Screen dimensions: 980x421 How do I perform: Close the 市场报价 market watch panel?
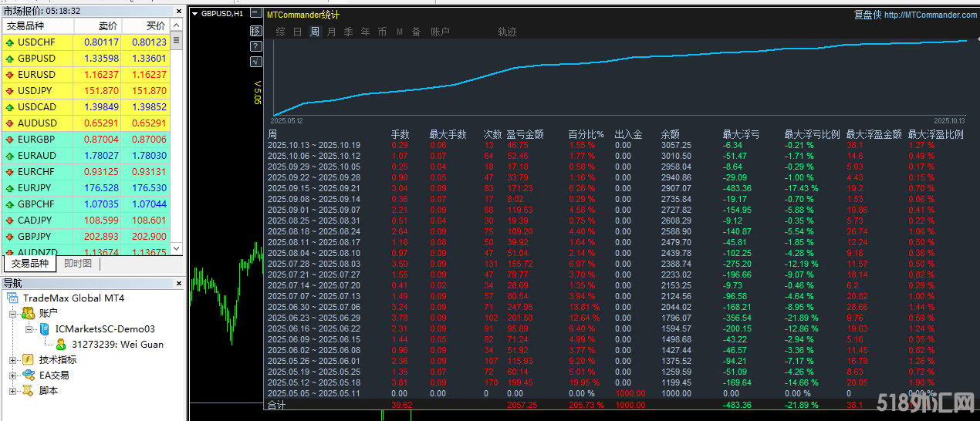[x=178, y=12]
